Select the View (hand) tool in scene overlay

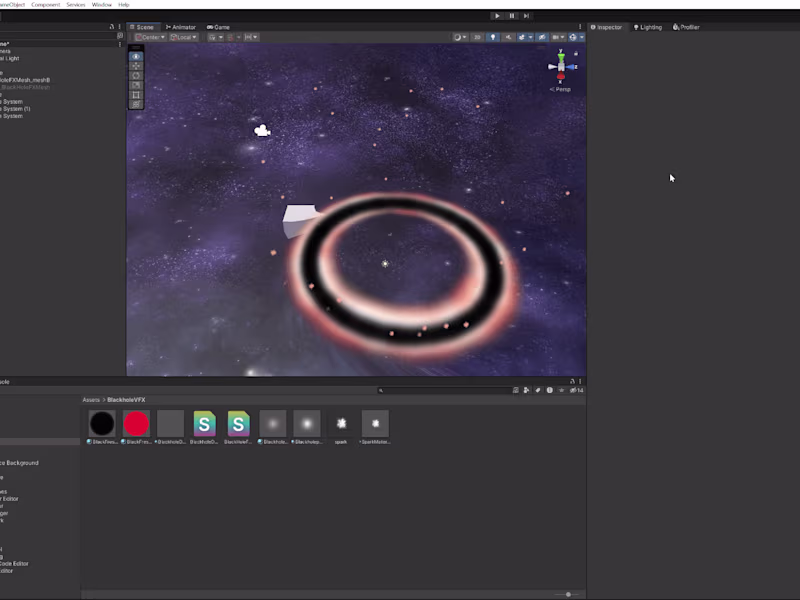coord(136,56)
